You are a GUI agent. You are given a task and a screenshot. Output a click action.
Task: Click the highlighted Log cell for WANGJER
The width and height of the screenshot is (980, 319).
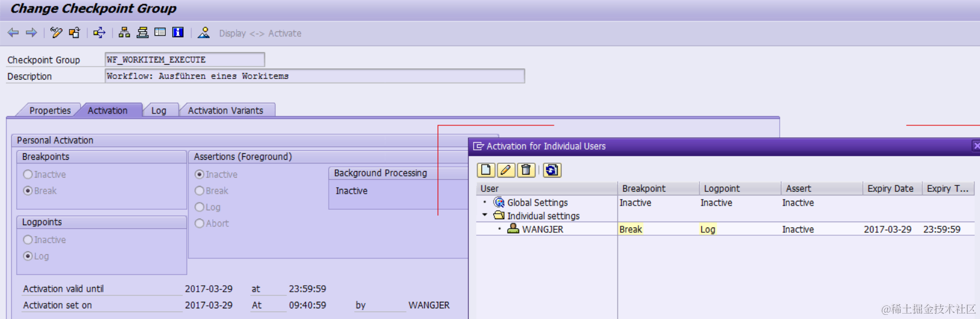tap(708, 229)
